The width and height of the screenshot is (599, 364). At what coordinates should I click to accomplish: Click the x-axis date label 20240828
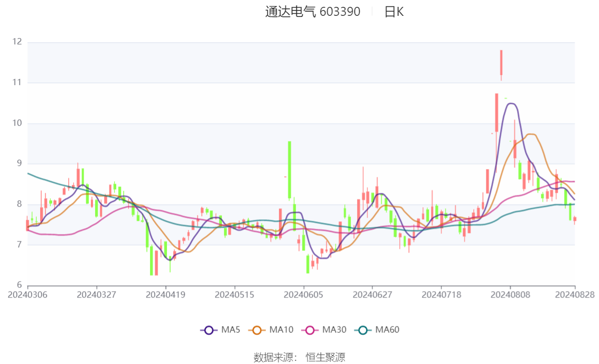click(575, 295)
